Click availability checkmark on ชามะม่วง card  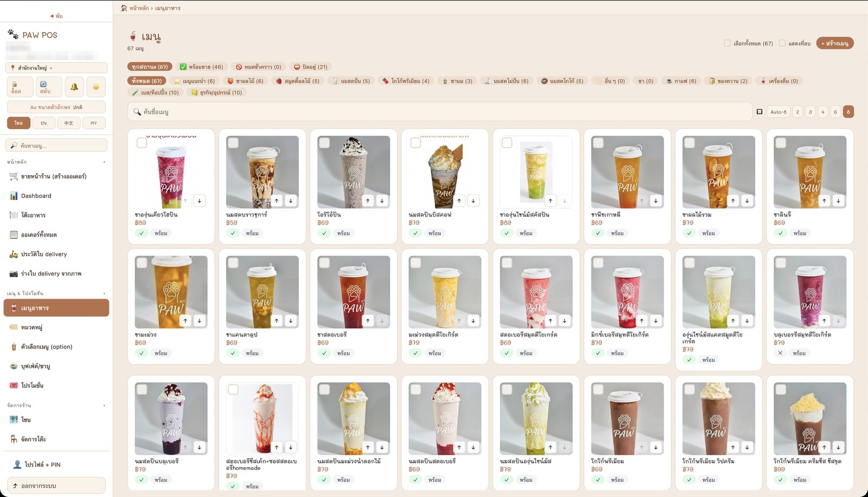[142, 353]
